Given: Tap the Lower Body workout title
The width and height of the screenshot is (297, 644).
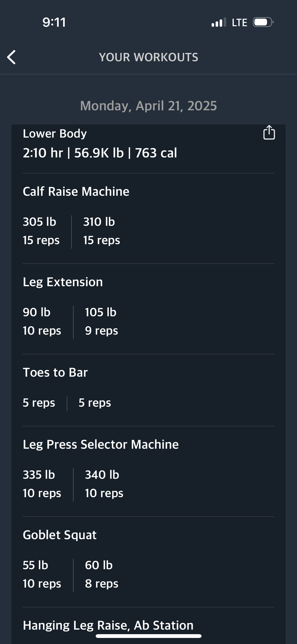Looking at the screenshot, I should tap(55, 134).
